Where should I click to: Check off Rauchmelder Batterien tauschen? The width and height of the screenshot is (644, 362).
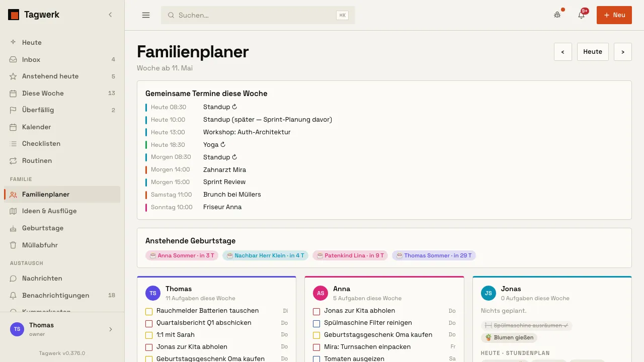click(149, 311)
